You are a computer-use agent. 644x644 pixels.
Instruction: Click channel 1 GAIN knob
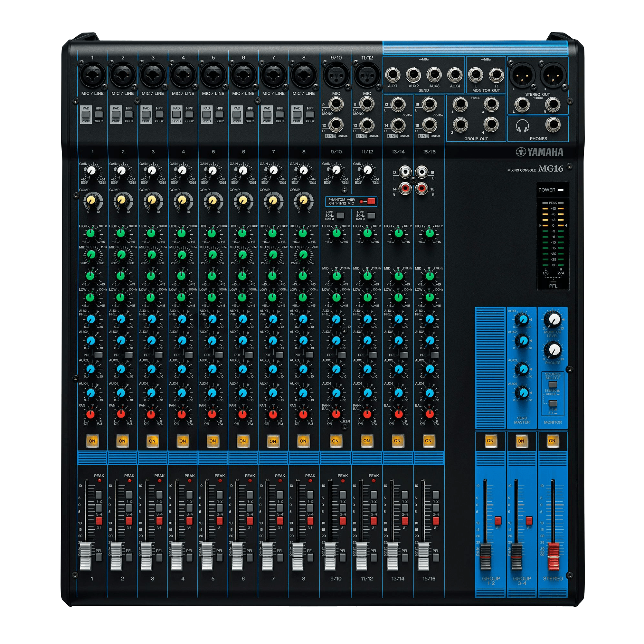pyautogui.click(x=91, y=171)
